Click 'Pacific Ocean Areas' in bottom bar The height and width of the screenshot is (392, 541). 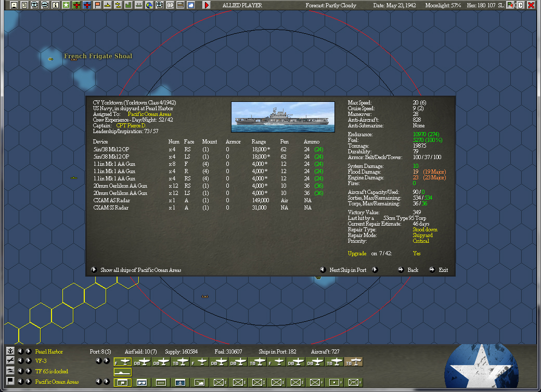click(57, 382)
